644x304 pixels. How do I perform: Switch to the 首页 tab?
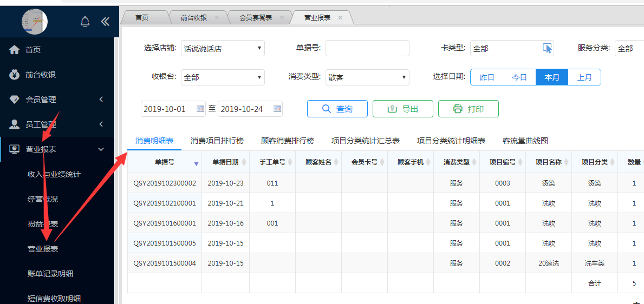tap(142, 18)
